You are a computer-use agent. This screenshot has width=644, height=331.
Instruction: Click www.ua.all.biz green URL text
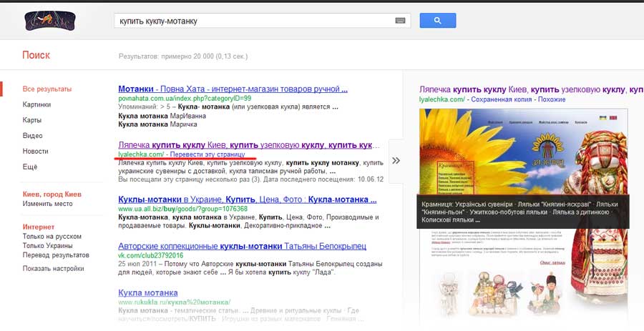tap(182, 209)
